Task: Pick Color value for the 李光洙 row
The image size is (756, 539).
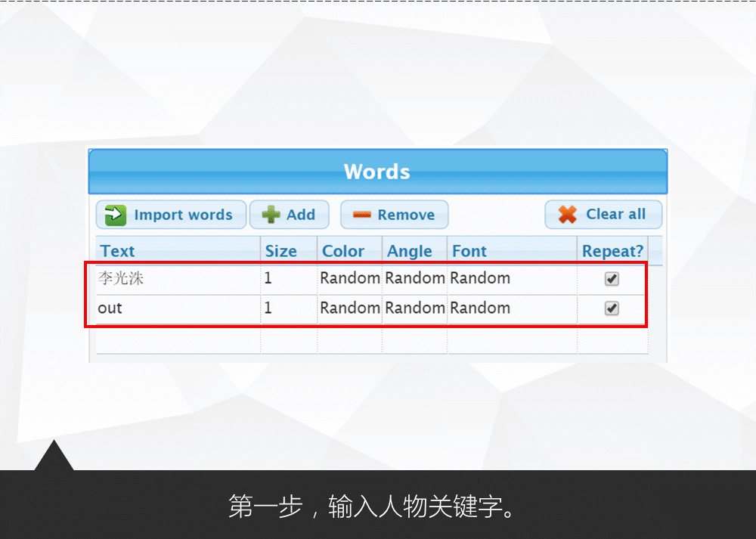Action: [349, 278]
